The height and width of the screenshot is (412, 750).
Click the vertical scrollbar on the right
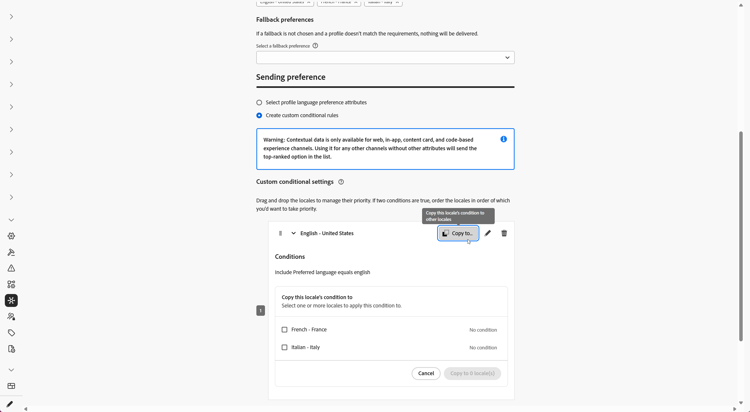(742, 236)
